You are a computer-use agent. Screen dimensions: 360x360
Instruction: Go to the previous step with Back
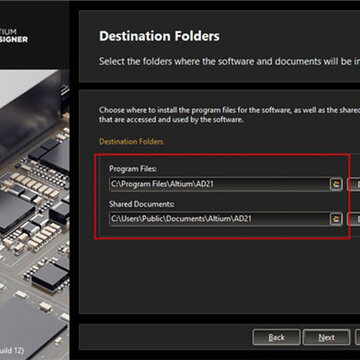[x=277, y=338]
